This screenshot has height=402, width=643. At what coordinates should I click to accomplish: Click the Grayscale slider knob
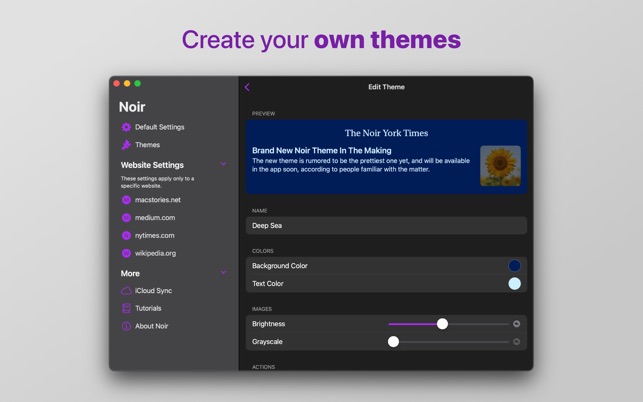click(393, 342)
